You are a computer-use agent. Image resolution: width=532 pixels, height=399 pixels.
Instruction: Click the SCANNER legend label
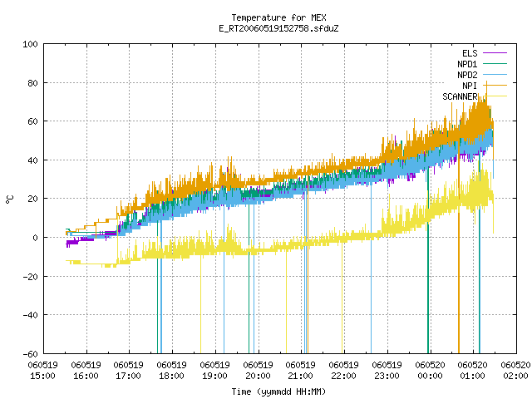(x=460, y=96)
